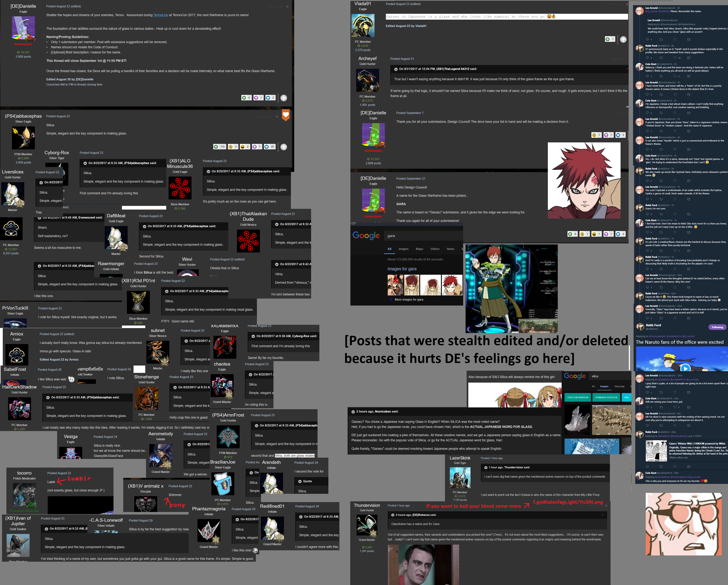Collapse the quote in Minuscule36's post
The width and height of the screenshot is (728, 585).
[209, 171]
